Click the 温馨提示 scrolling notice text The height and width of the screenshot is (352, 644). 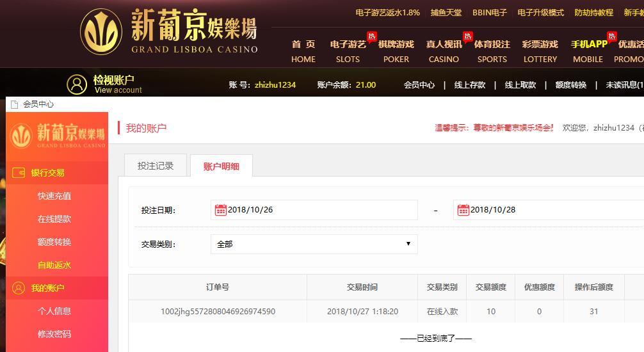pyautogui.click(x=494, y=128)
